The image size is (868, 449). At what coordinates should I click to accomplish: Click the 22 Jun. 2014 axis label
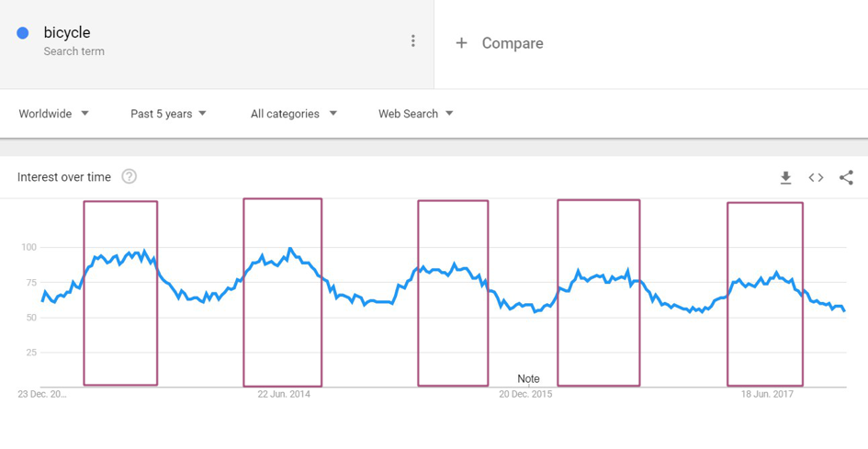click(x=284, y=394)
